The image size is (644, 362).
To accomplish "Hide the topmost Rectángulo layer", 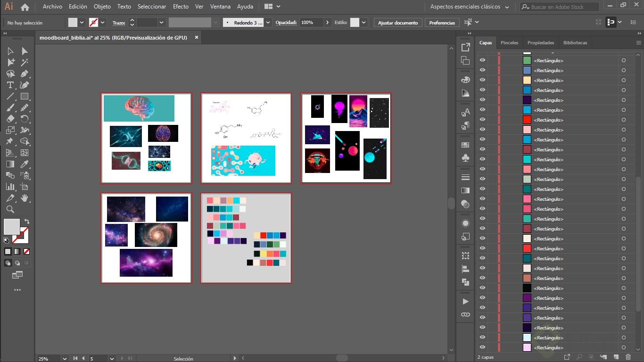I will [x=482, y=60].
